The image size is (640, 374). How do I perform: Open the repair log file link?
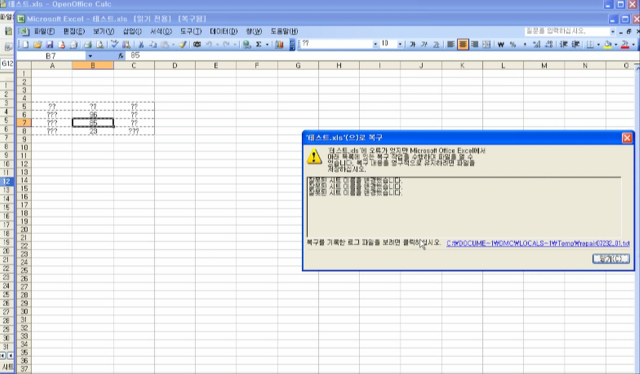click(x=538, y=243)
